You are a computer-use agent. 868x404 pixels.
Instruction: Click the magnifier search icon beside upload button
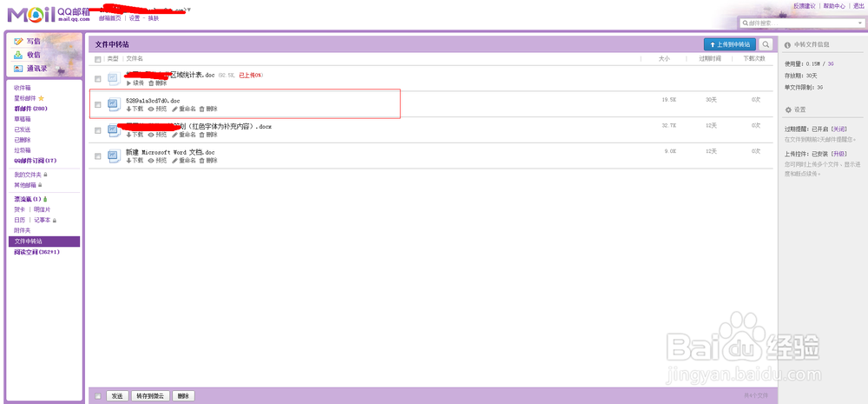coord(766,44)
